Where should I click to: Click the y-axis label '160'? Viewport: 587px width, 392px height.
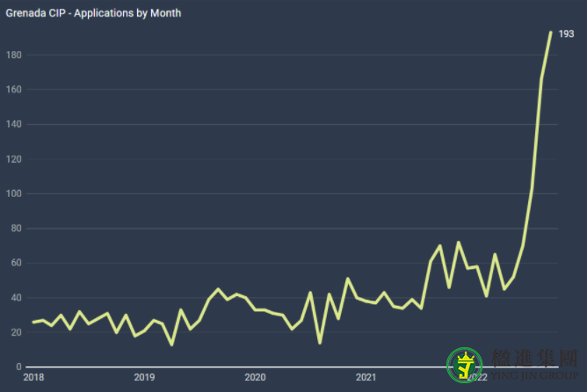click(14, 90)
